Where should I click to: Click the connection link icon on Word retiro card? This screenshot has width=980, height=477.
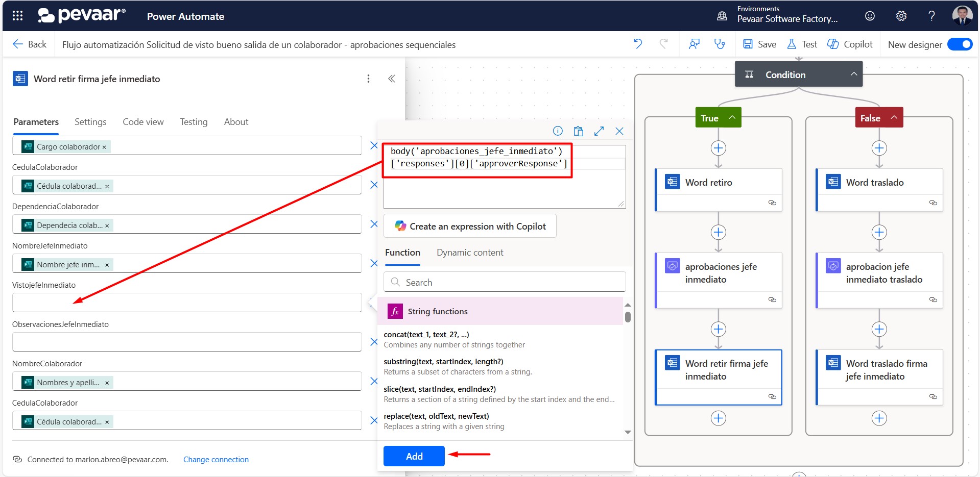[772, 203]
